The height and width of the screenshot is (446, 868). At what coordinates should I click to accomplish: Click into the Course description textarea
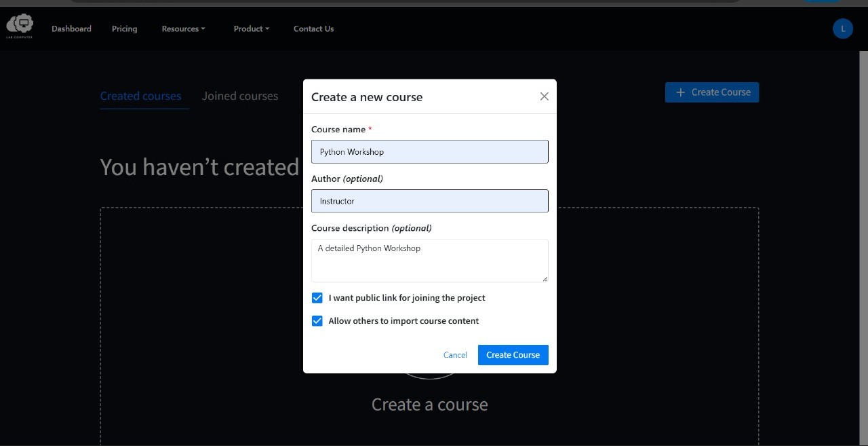[430, 261]
